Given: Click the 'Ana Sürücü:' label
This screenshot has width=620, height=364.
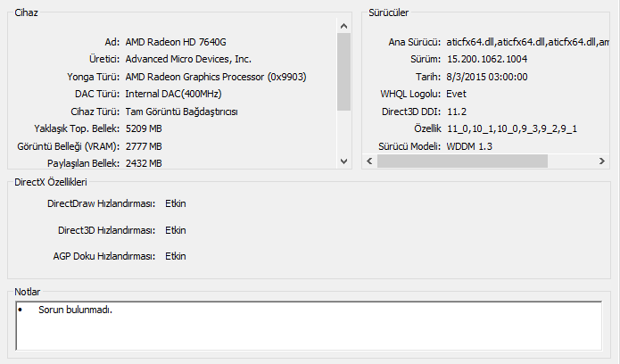Looking at the screenshot, I should (x=415, y=42).
